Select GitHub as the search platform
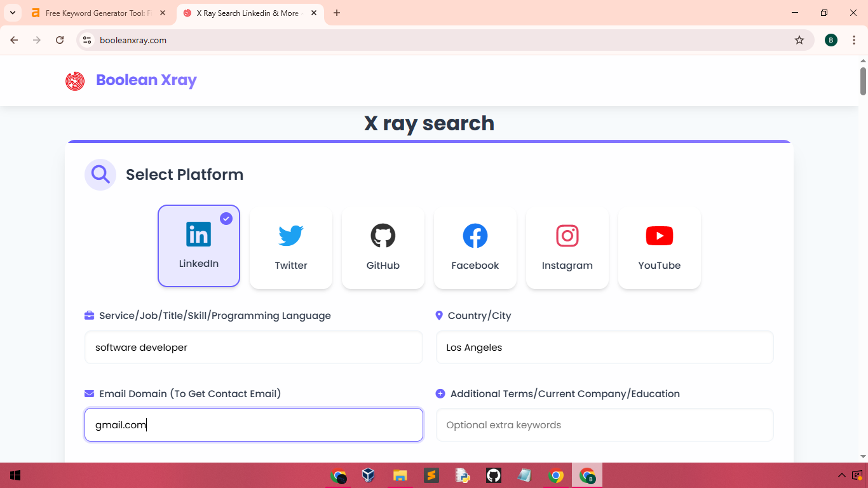Viewport: 868px width, 488px height. pos(383,248)
